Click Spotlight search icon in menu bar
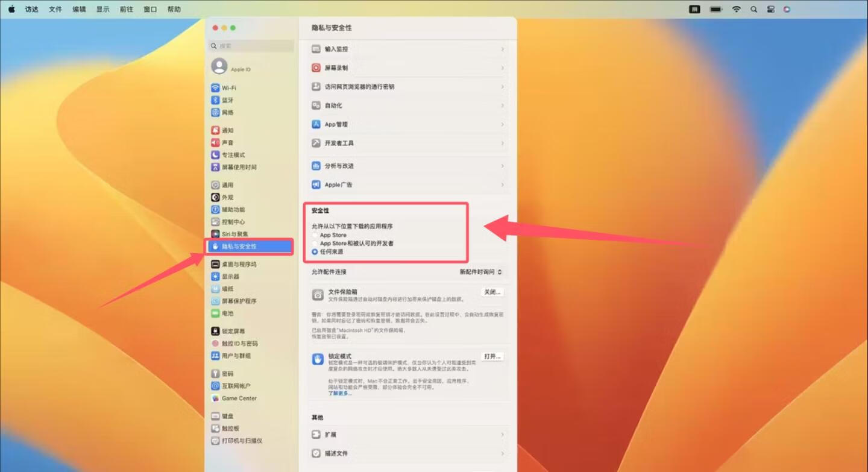Image resolution: width=868 pixels, height=472 pixels. 753,10
